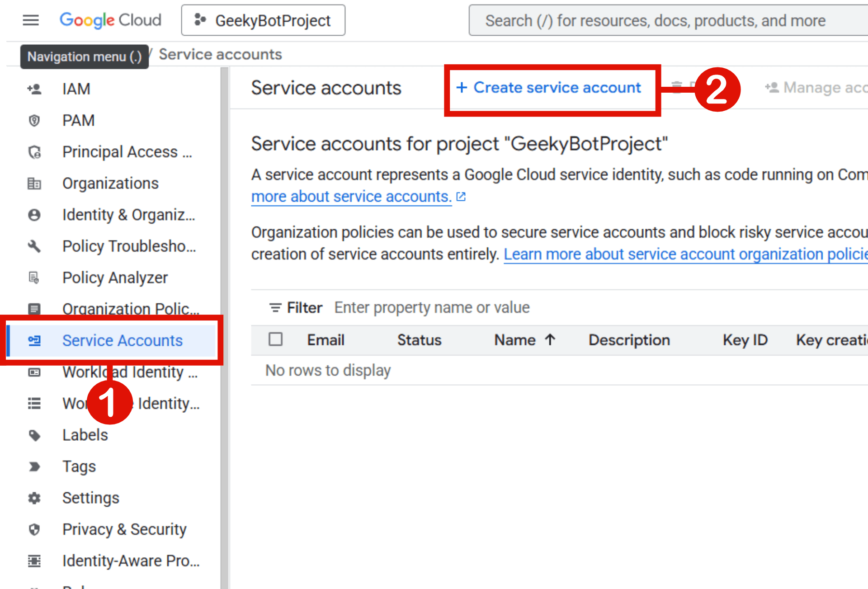Open Learn more about organization policies link
This screenshot has height=589, width=868.
coord(686,254)
